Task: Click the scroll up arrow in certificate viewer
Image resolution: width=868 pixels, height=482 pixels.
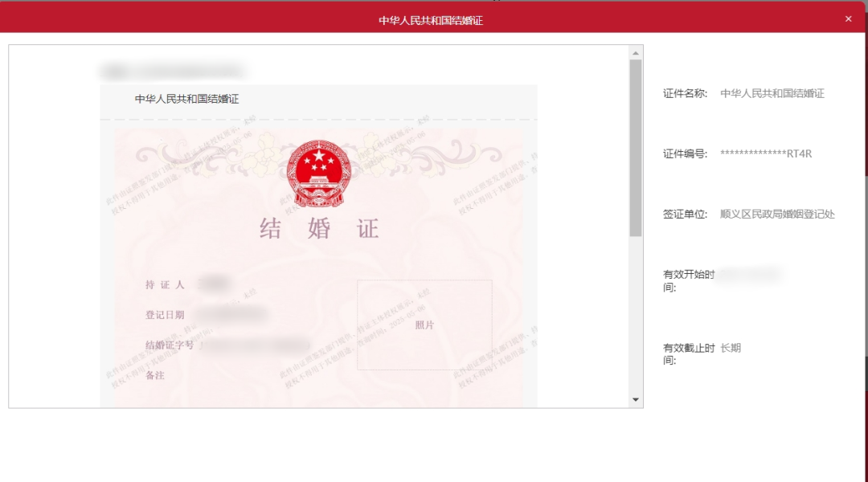Action: pyautogui.click(x=636, y=53)
